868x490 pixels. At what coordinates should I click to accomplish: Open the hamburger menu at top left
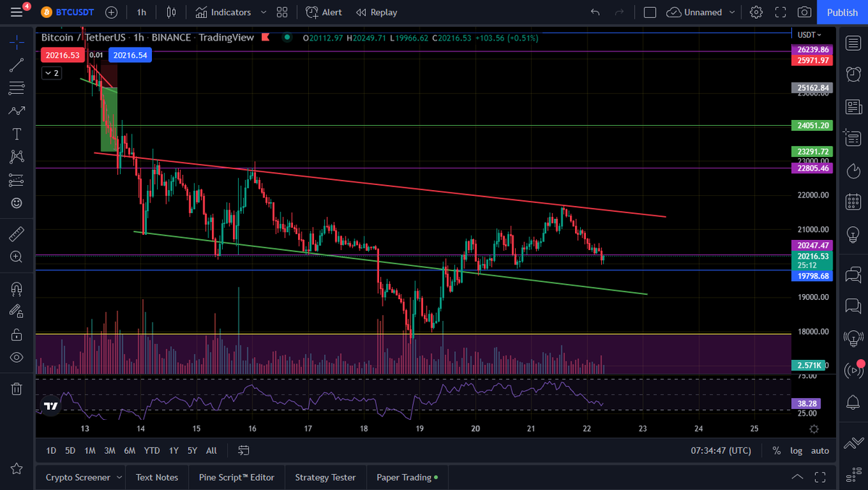click(17, 12)
